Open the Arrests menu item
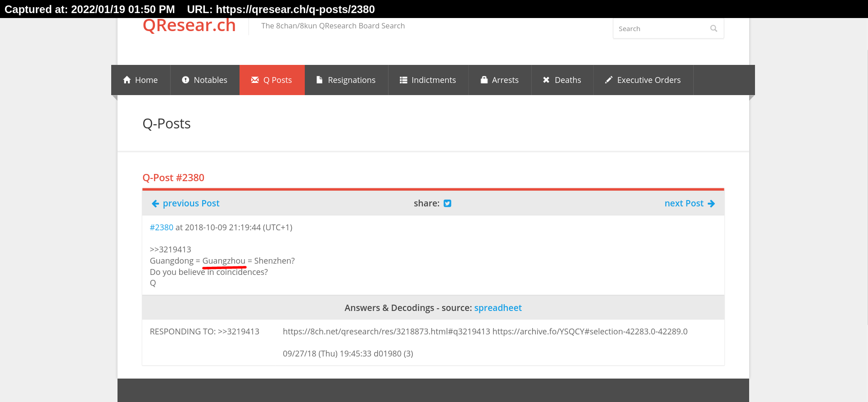868x402 pixels. point(500,80)
